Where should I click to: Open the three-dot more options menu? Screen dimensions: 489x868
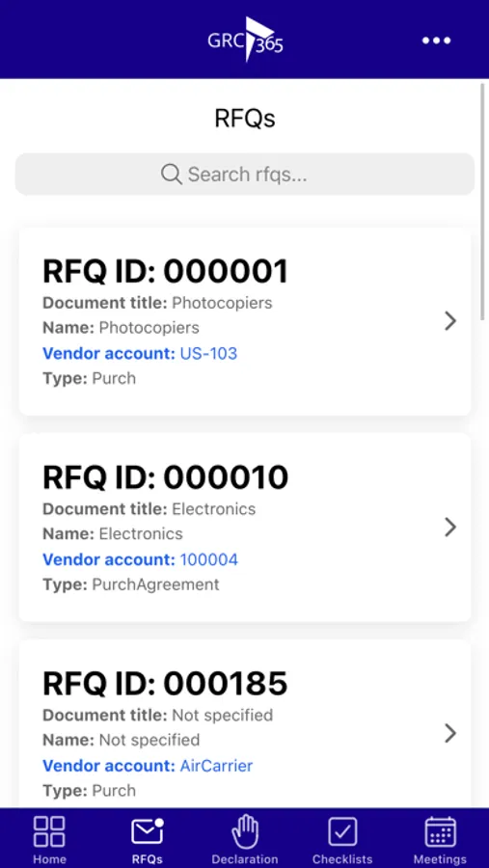pyautogui.click(x=436, y=41)
